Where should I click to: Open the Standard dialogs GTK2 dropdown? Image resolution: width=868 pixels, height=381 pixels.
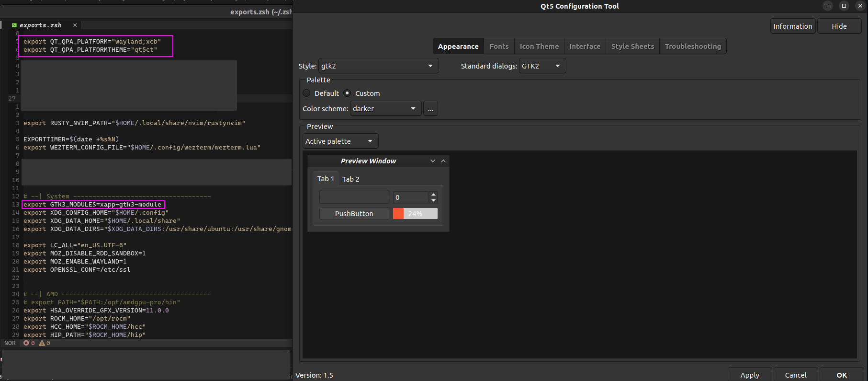(x=542, y=66)
